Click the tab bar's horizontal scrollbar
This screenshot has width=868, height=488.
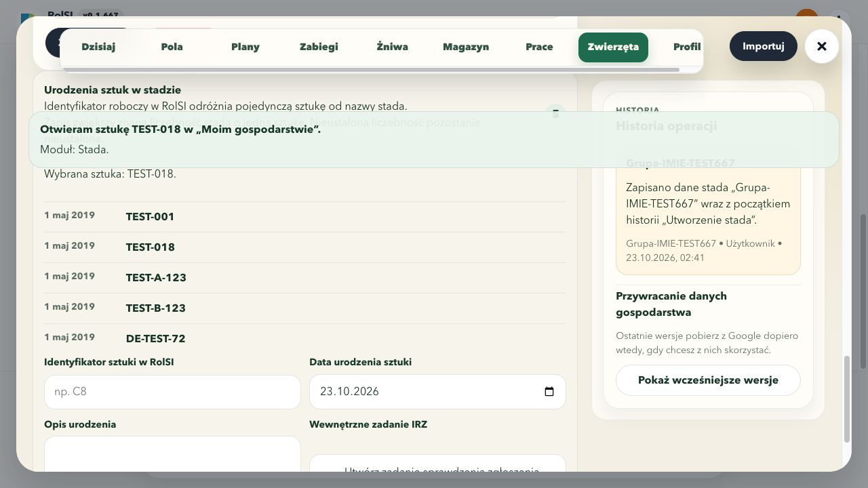372,70
